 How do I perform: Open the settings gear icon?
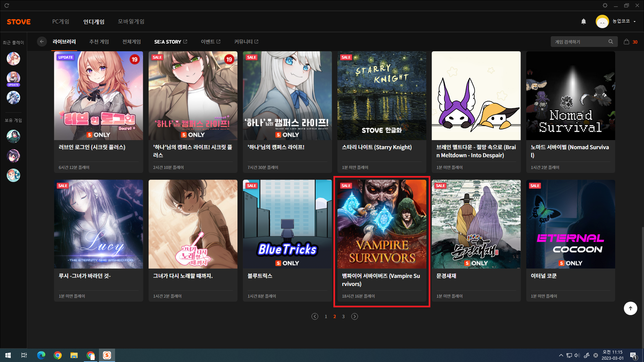(605, 5)
